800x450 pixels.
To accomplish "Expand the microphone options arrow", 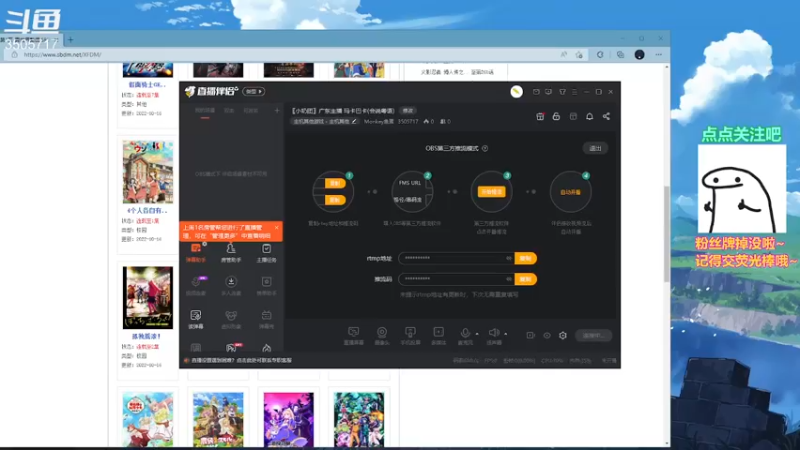I will [x=477, y=334].
